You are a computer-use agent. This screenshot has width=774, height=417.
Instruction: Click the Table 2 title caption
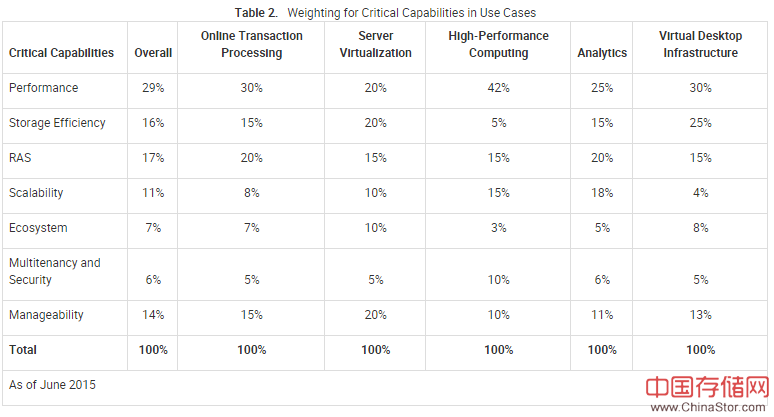pyautogui.click(x=385, y=12)
